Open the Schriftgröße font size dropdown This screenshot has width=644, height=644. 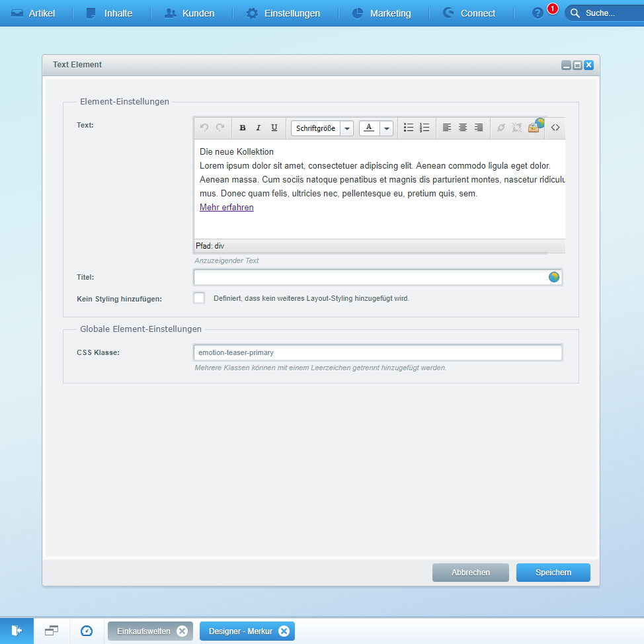[x=322, y=128]
